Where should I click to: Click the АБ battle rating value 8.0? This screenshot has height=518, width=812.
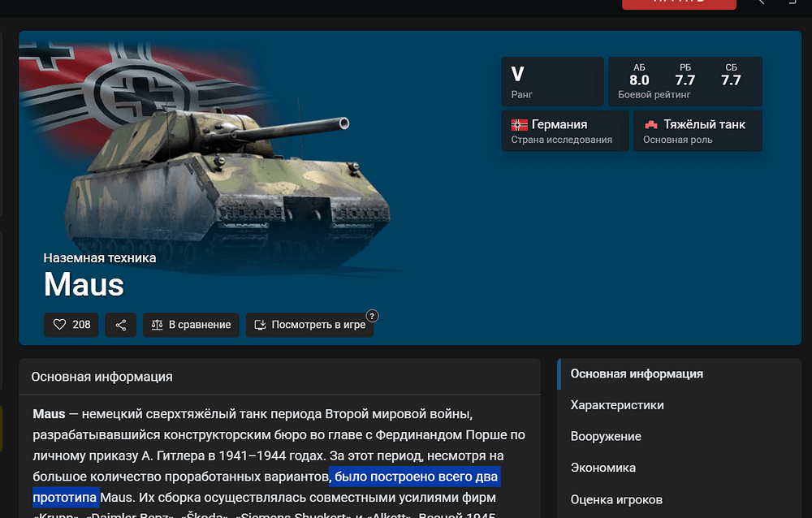pyautogui.click(x=640, y=80)
